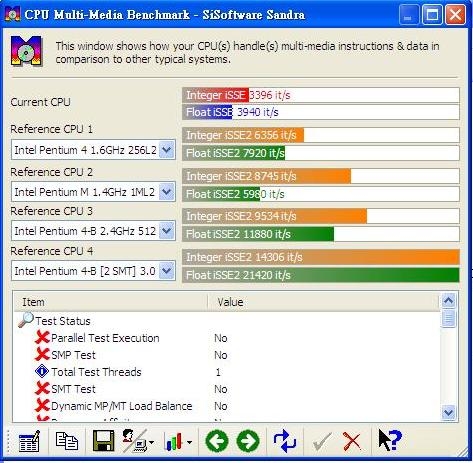Click the What's This help cursor icon
Viewport: 473px width, 463px height.
[x=390, y=440]
